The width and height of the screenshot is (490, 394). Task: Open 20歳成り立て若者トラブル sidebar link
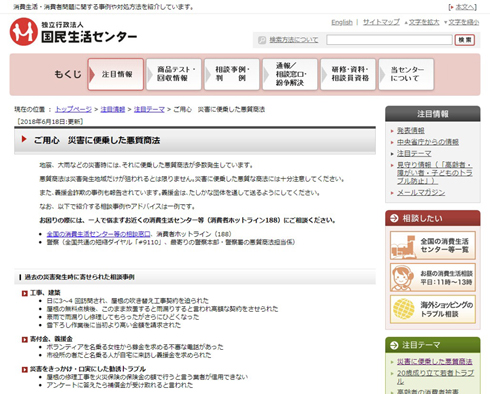click(435, 377)
